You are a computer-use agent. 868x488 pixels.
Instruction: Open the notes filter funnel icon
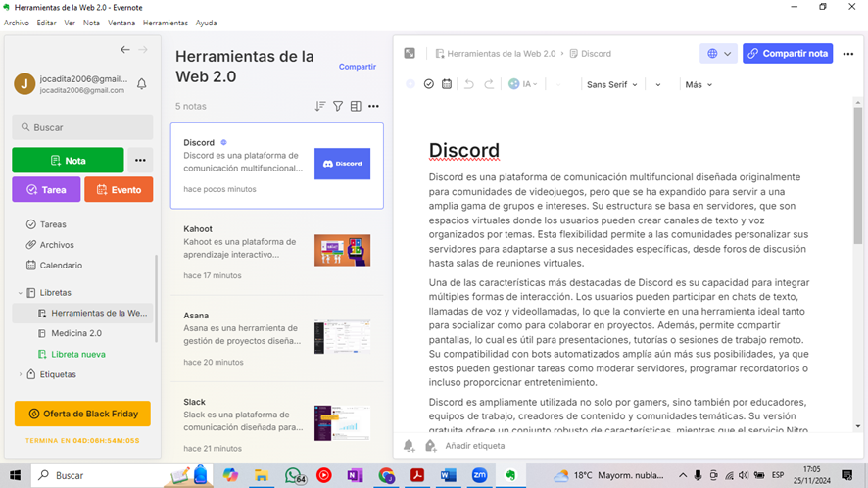338,106
